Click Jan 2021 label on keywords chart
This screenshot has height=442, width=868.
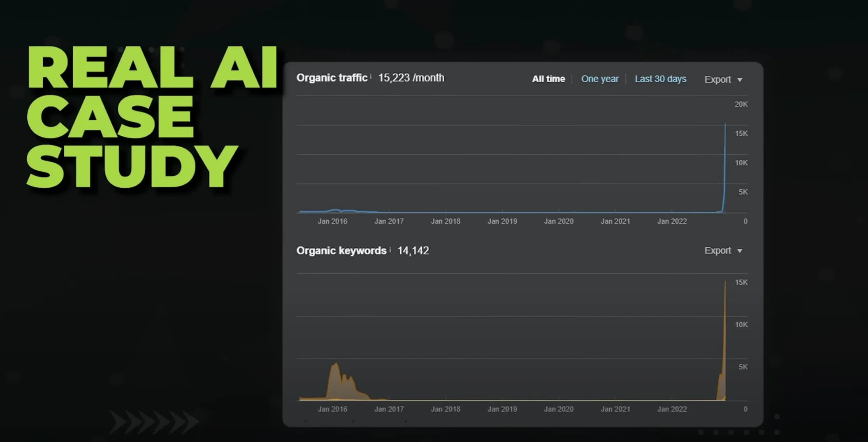615,409
